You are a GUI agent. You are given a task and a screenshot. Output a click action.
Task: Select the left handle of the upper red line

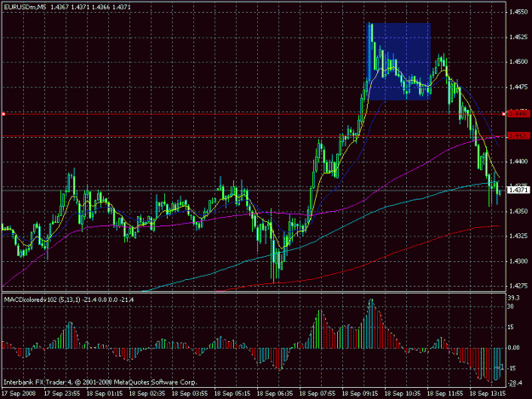click(x=3, y=114)
